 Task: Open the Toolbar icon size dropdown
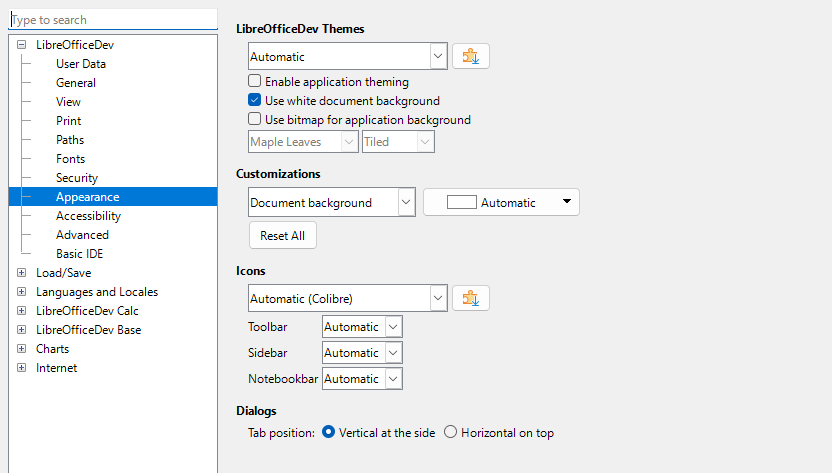point(362,326)
